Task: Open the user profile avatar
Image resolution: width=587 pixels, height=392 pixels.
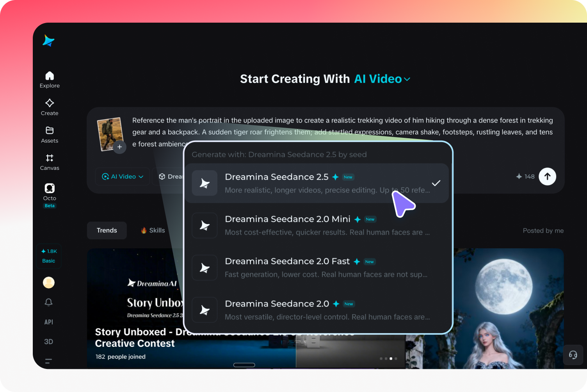Action: tap(49, 282)
